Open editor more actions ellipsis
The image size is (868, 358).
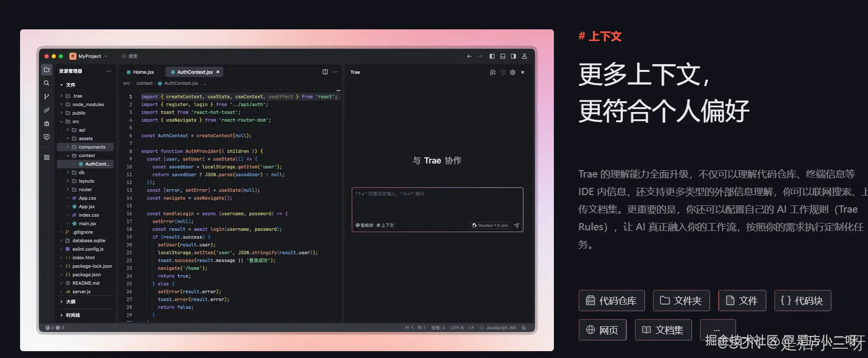(335, 72)
